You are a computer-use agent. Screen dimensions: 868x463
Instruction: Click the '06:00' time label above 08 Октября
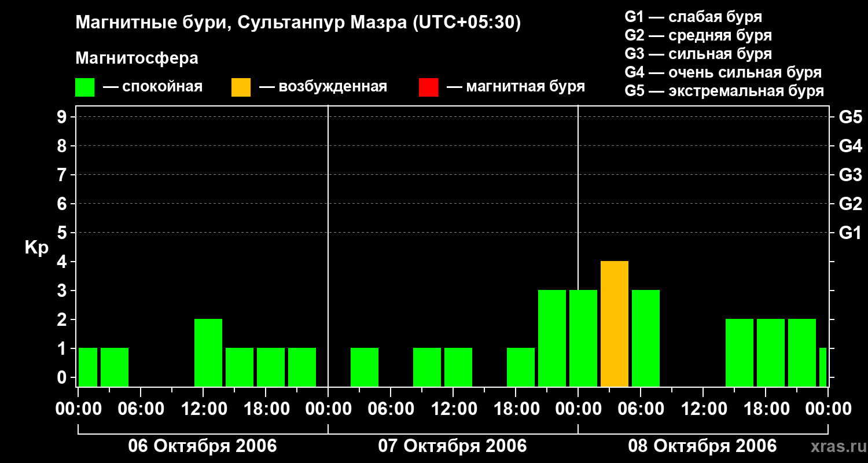pos(641,409)
